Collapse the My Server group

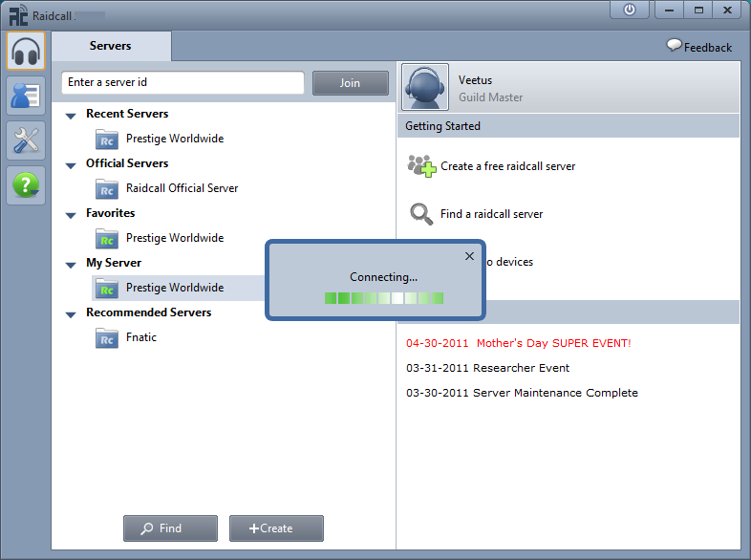tap(71, 265)
